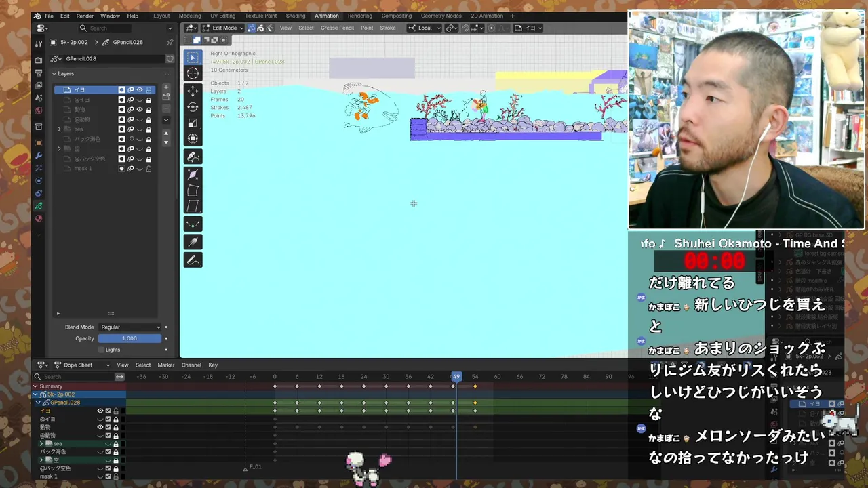Lock the mask 1 layer in Layers list

(149, 168)
